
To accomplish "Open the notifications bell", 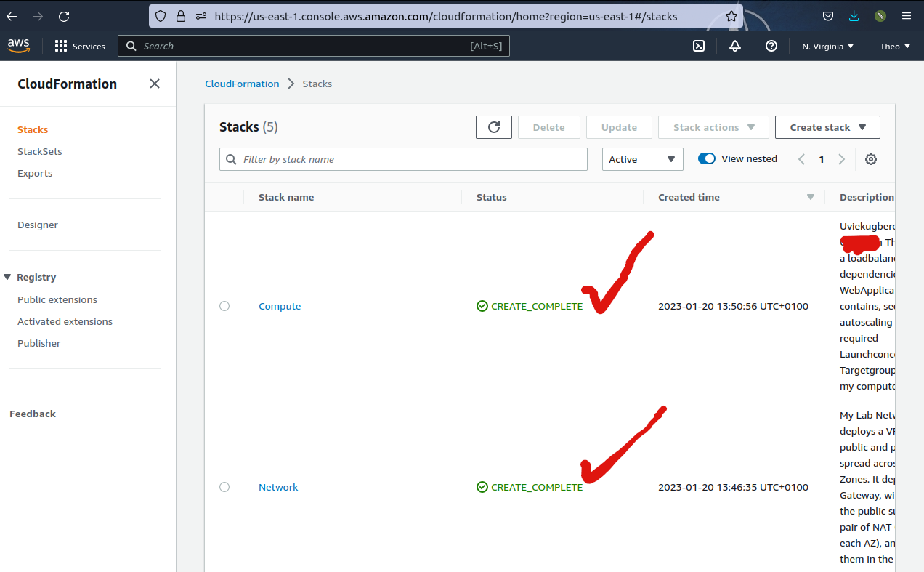I will pos(735,46).
